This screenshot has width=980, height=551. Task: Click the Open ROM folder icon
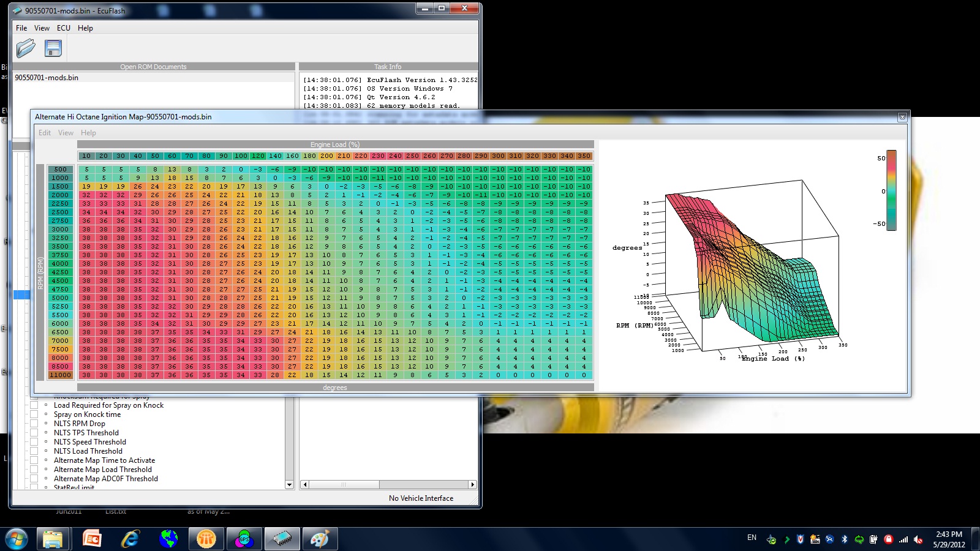click(26, 48)
